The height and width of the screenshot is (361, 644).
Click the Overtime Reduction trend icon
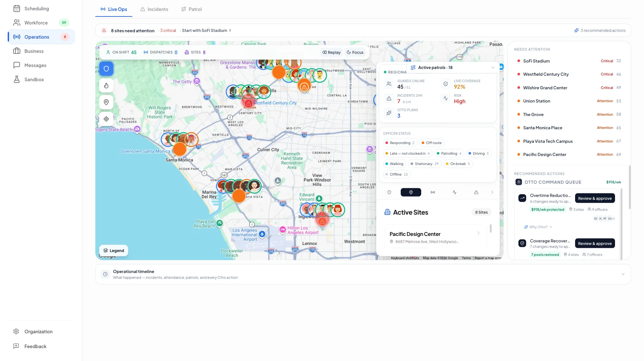pos(522,198)
